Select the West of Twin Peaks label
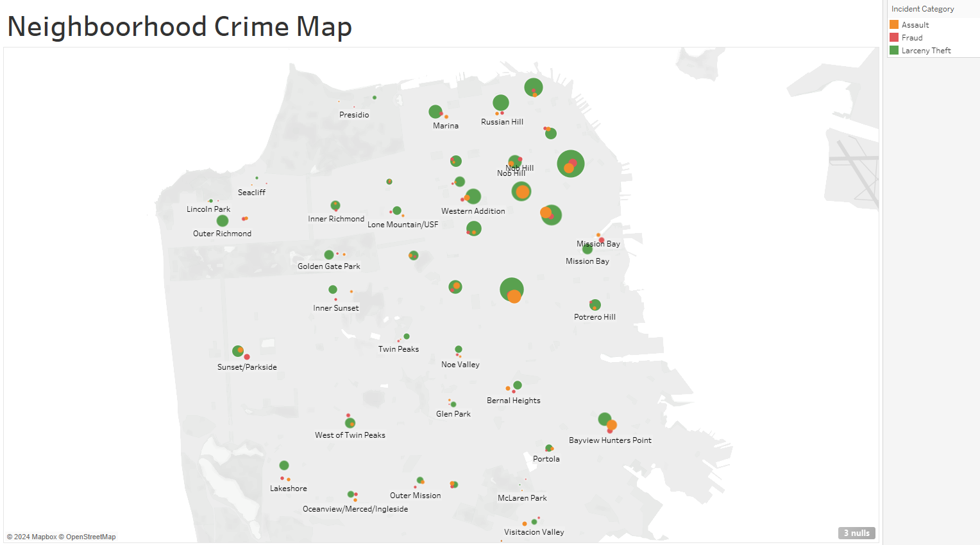Image resolution: width=980 pixels, height=545 pixels. 350,435
